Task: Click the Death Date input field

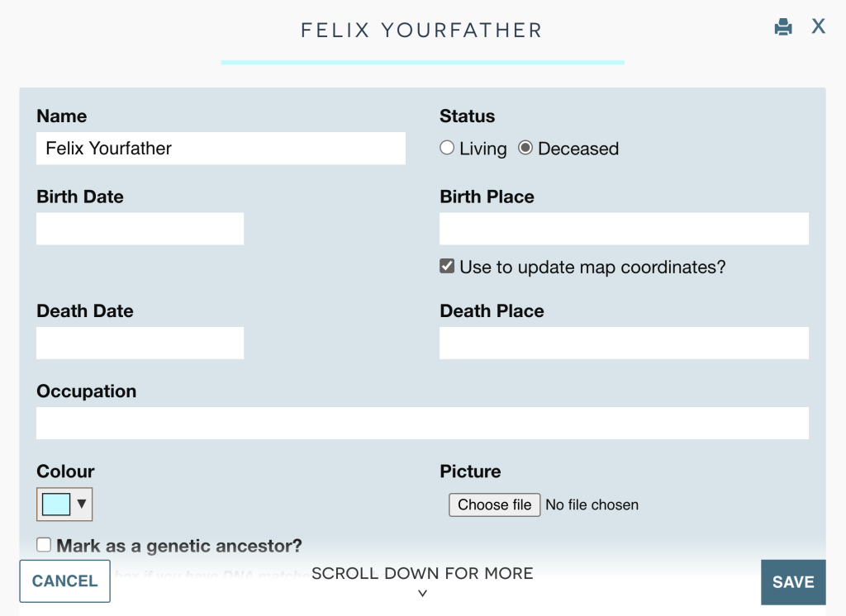Action: (x=140, y=343)
